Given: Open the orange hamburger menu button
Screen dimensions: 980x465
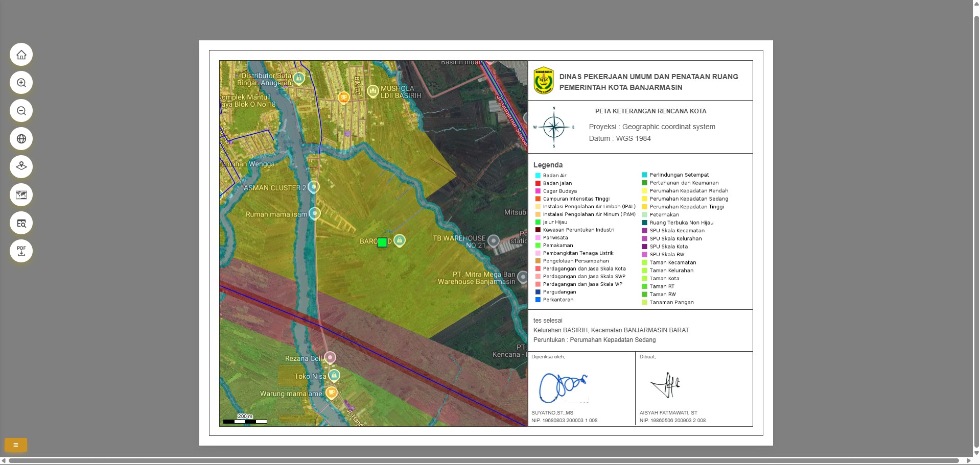Looking at the screenshot, I should [x=16, y=445].
